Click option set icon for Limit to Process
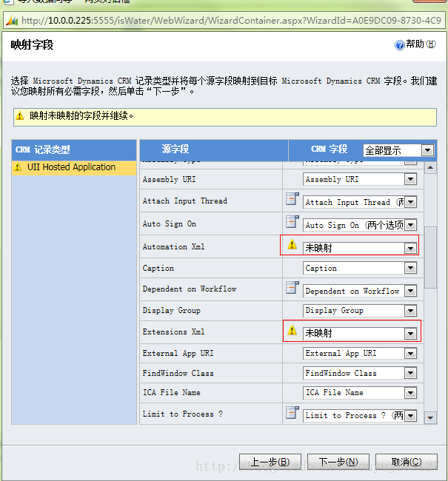The image size is (448, 481). (292, 413)
